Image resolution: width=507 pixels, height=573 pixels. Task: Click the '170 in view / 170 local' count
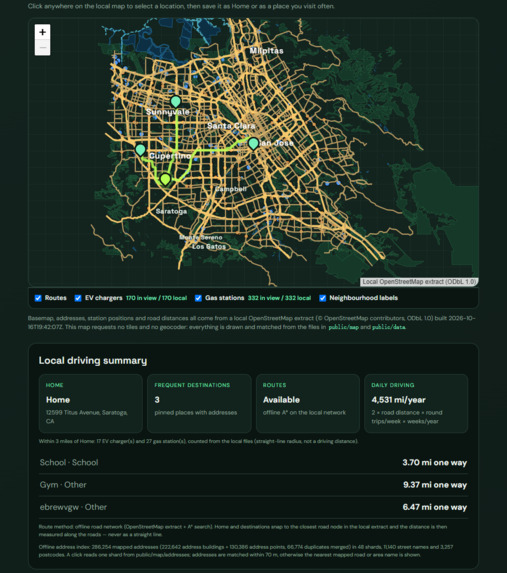coord(156,298)
